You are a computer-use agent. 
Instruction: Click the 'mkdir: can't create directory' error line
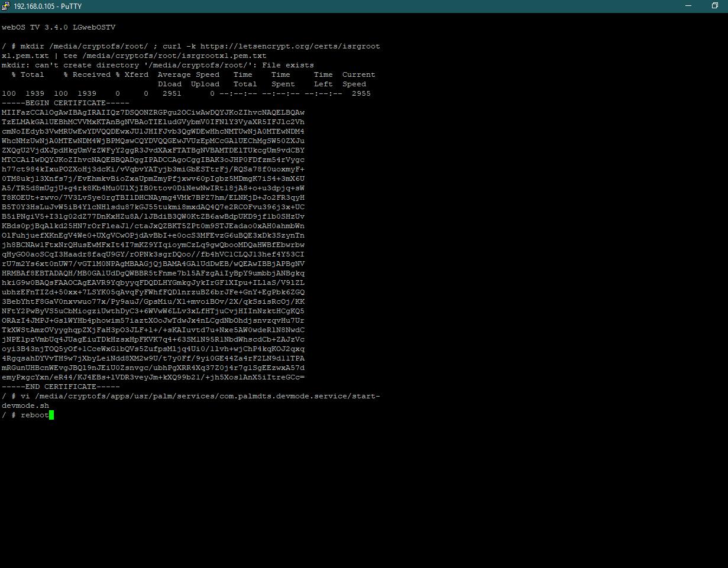[158, 65]
